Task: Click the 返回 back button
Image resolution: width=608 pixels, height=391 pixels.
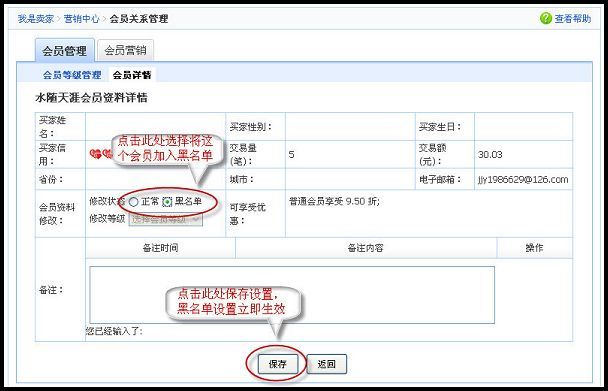Action: (326, 364)
